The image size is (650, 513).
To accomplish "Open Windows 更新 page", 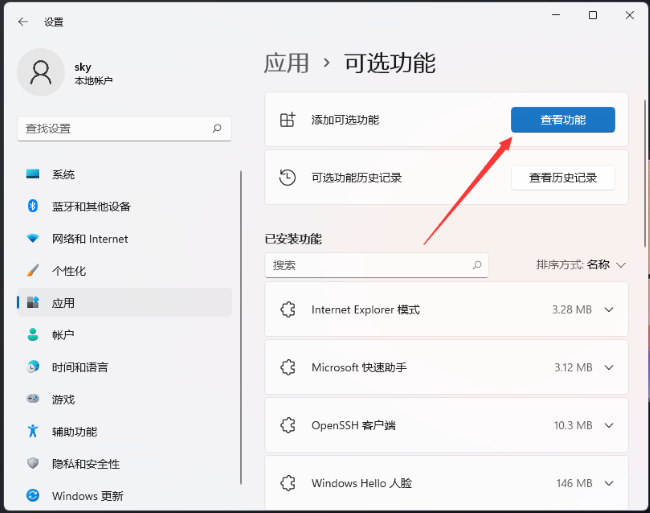I will click(x=124, y=496).
